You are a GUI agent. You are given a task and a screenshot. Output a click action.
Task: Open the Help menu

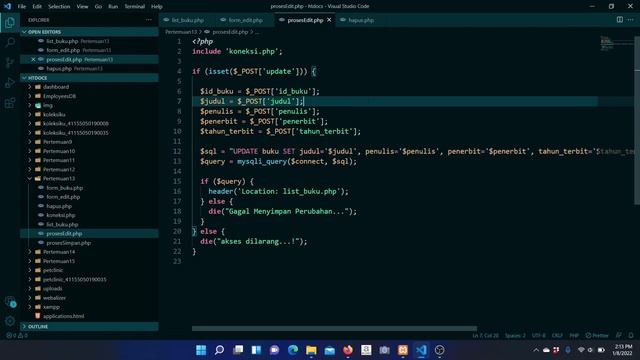click(157, 7)
